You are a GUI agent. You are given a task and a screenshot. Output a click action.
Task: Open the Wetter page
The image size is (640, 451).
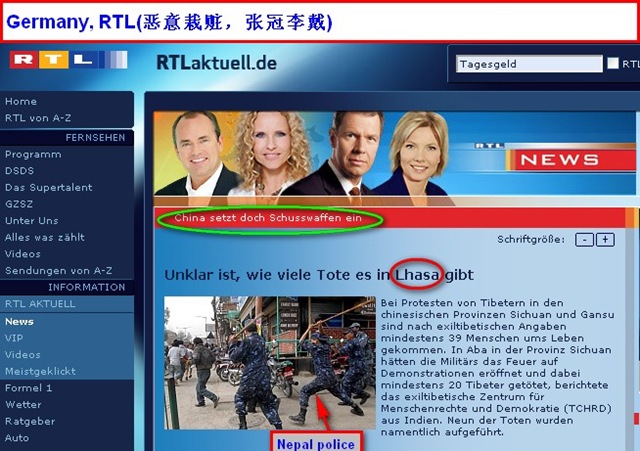click(23, 405)
